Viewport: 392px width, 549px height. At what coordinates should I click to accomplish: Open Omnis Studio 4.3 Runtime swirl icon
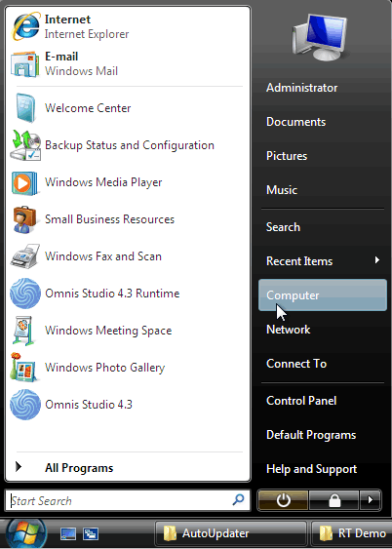25,294
